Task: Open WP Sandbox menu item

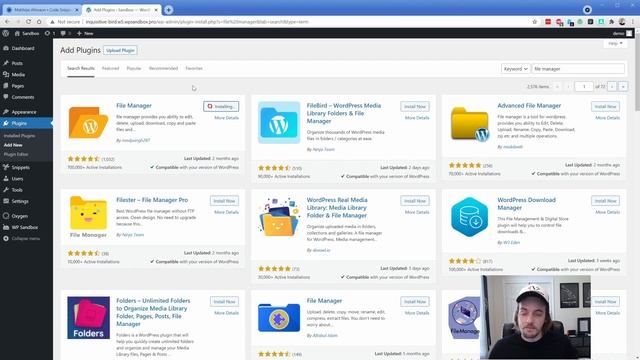Action: pos(24,227)
